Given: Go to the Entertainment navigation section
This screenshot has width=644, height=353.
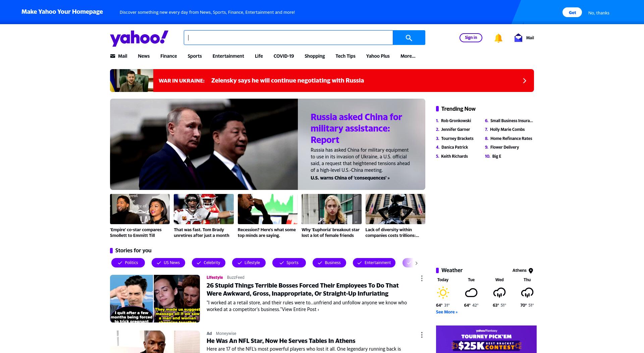Looking at the screenshot, I should pos(228,56).
